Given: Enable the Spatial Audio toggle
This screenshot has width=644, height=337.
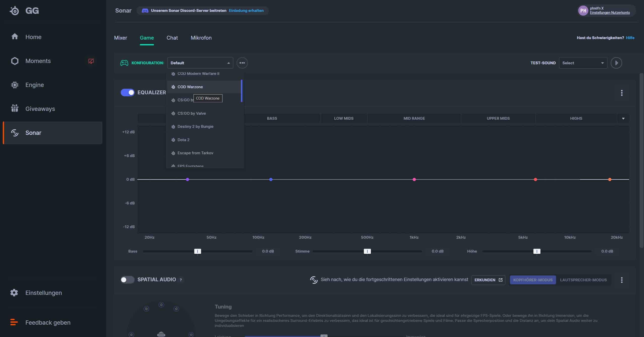Looking at the screenshot, I should 127,280.
